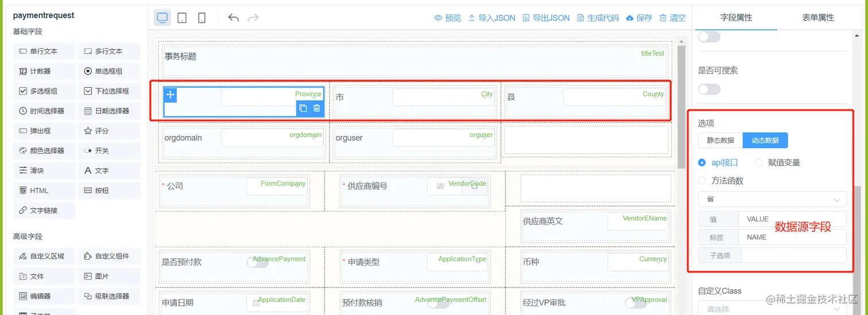The image size is (868, 315).
Task: Select the api接口 radio option
Action: point(718,162)
